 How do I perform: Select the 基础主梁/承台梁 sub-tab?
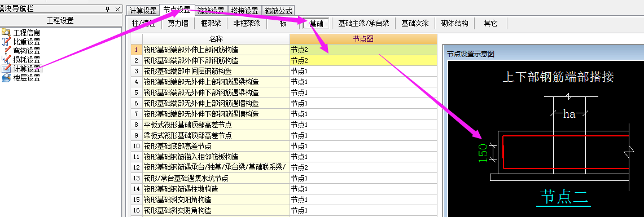[363, 23]
